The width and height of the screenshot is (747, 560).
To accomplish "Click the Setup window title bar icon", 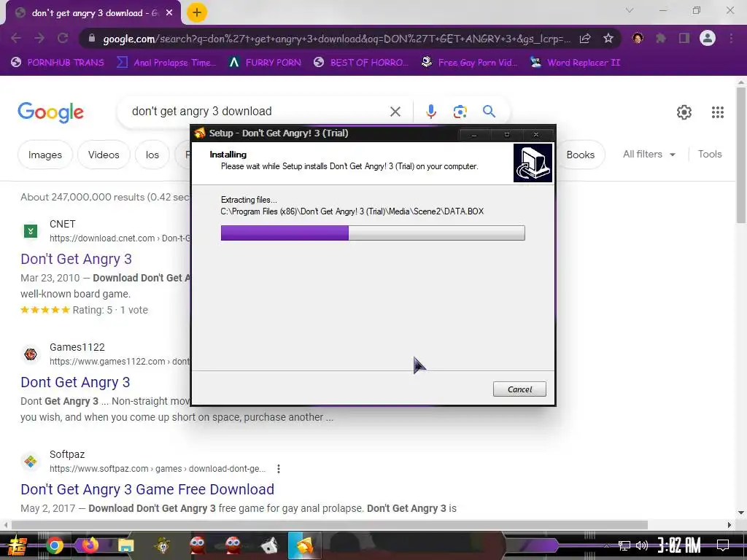I will pos(200,133).
